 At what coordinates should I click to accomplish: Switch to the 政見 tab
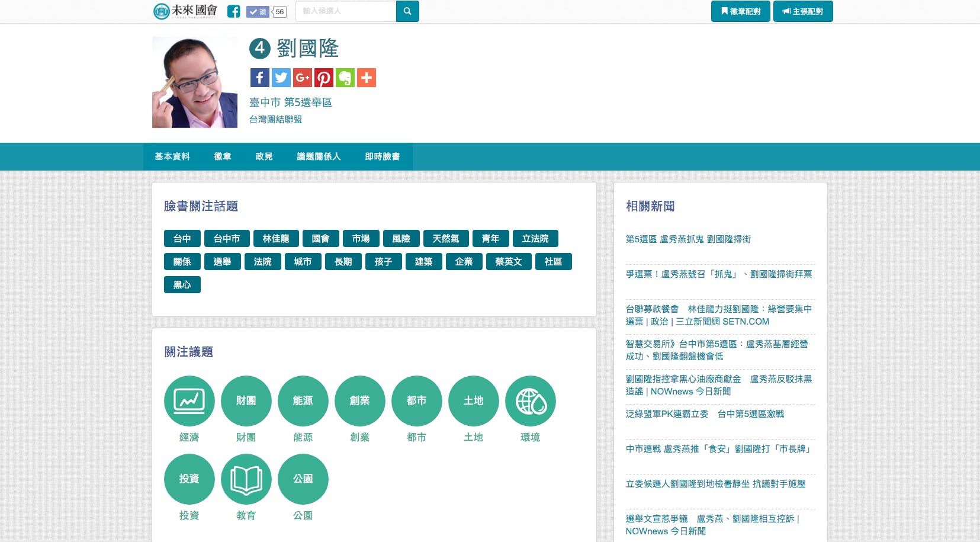click(x=264, y=156)
